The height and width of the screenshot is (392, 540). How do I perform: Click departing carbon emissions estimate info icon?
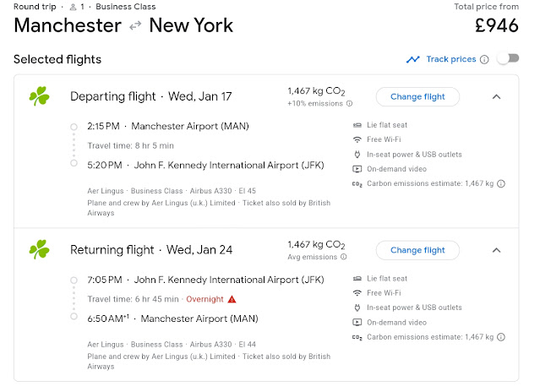tap(501, 183)
